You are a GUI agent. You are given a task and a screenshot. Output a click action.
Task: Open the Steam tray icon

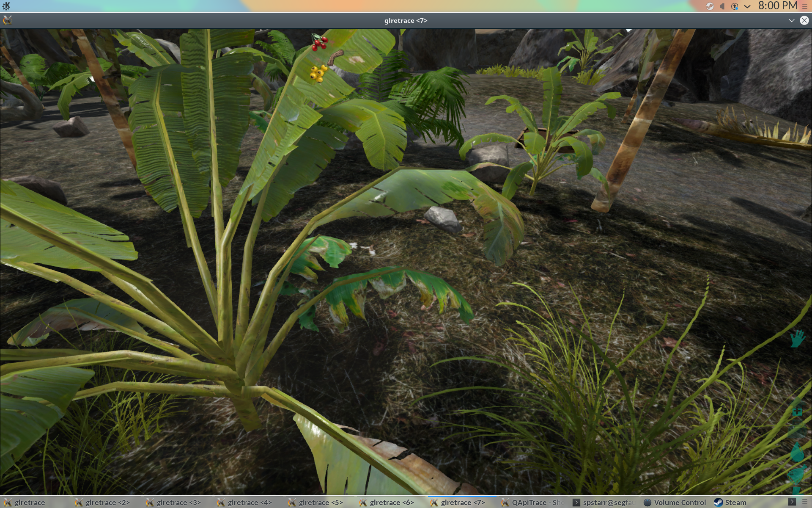(710, 6)
